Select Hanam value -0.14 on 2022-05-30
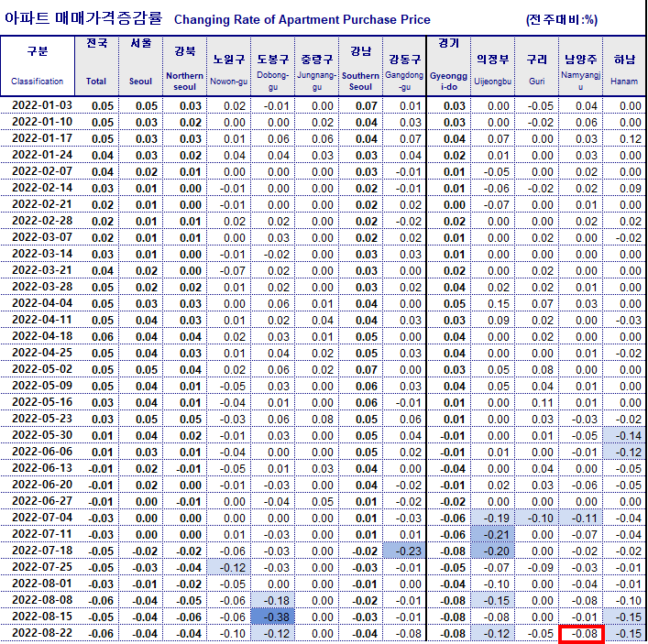The width and height of the screenshot is (648, 644). (x=624, y=435)
